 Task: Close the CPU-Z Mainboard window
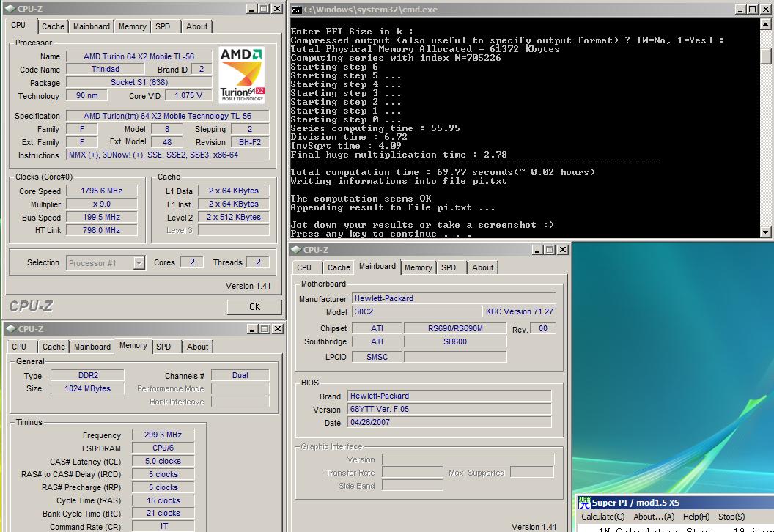[x=562, y=250]
